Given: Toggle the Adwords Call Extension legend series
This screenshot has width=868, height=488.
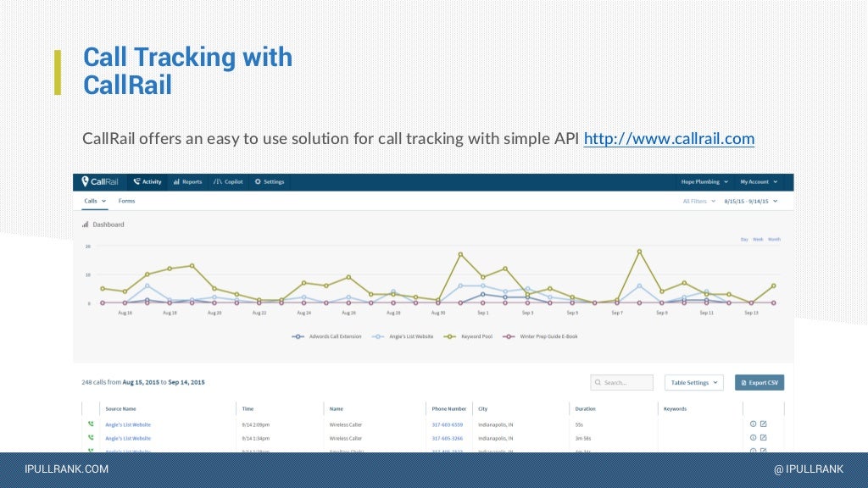Looking at the screenshot, I should pos(326,336).
